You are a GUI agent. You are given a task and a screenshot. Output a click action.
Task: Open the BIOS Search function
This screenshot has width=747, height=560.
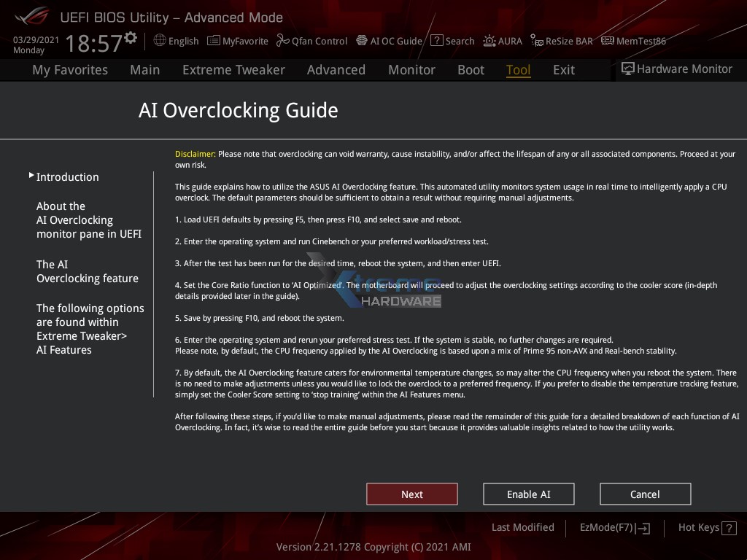click(x=452, y=41)
